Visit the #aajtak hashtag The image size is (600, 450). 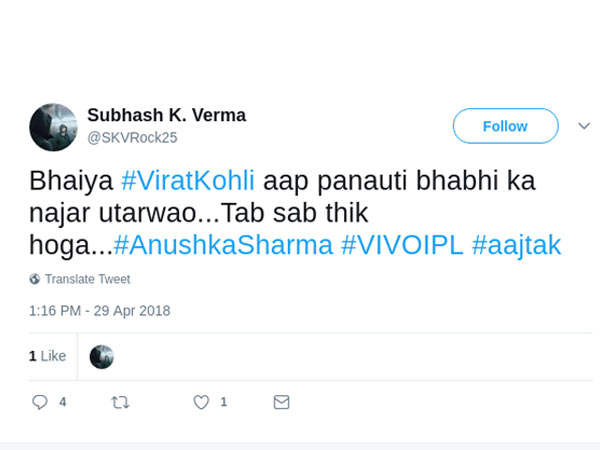(x=516, y=245)
